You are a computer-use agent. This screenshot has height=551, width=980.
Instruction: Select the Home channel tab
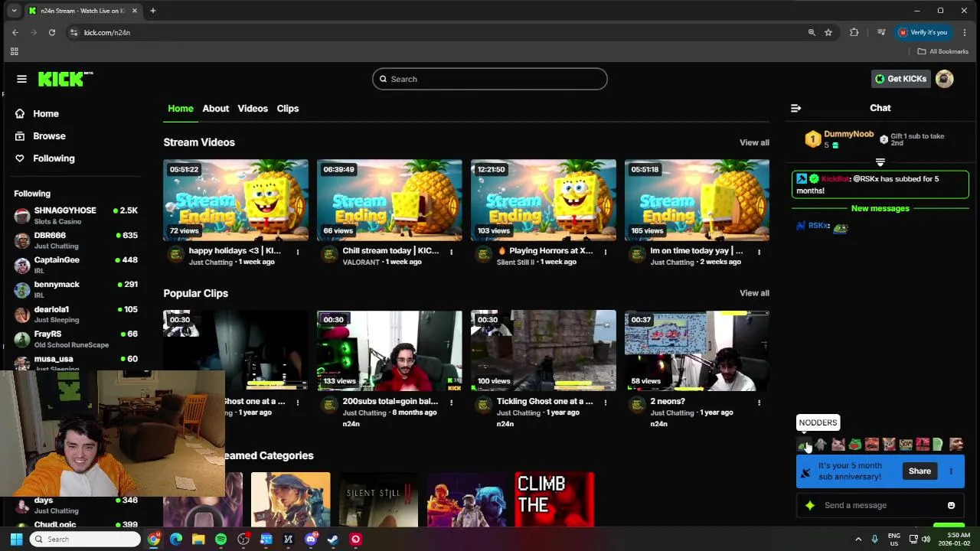181,108
